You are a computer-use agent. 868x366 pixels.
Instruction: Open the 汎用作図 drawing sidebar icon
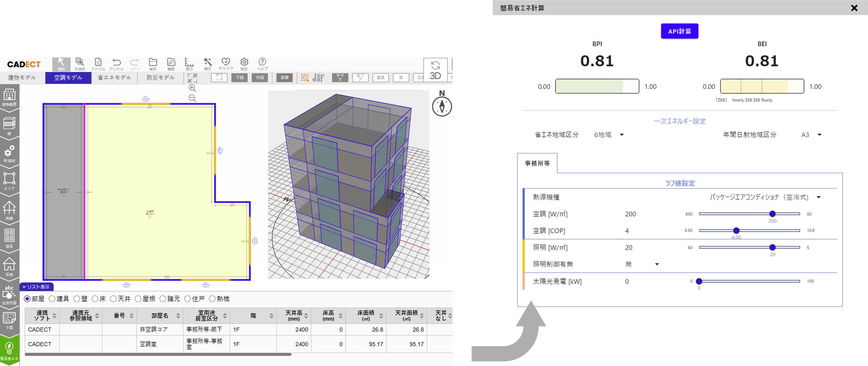[x=9, y=295]
